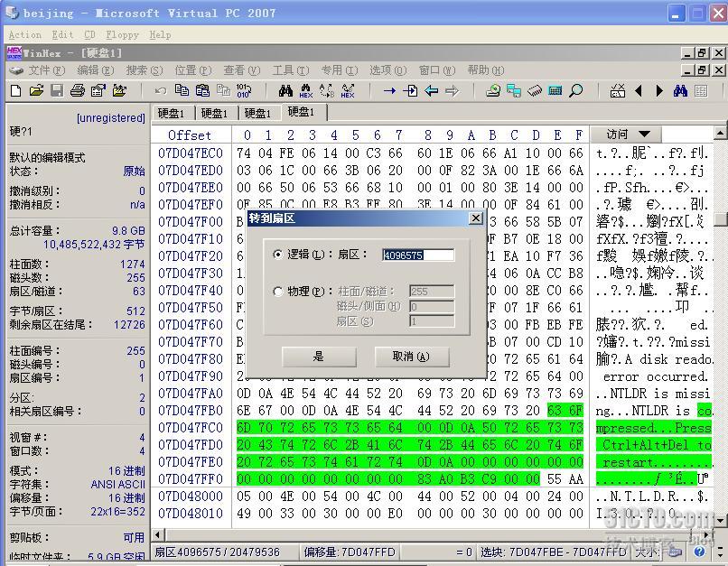
Task: Open Virtual PC Action menu
Action: pyautogui.click(x=25, y=35)
